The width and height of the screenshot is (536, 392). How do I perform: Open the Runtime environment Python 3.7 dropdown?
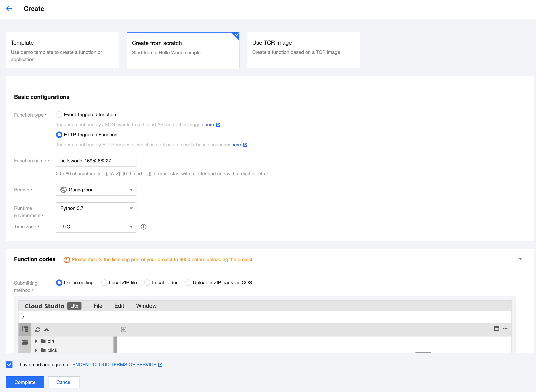click(x=96, y=208)
